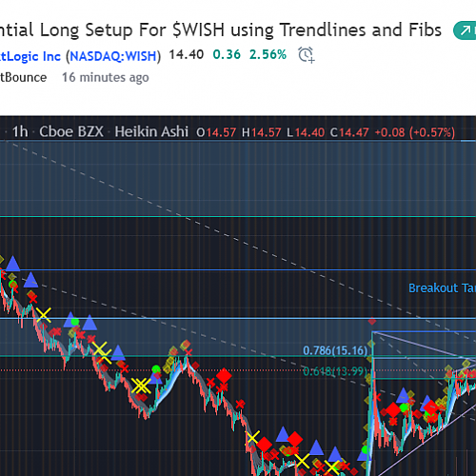Click the 0.618(13.99) Fibonacci label

335,371
